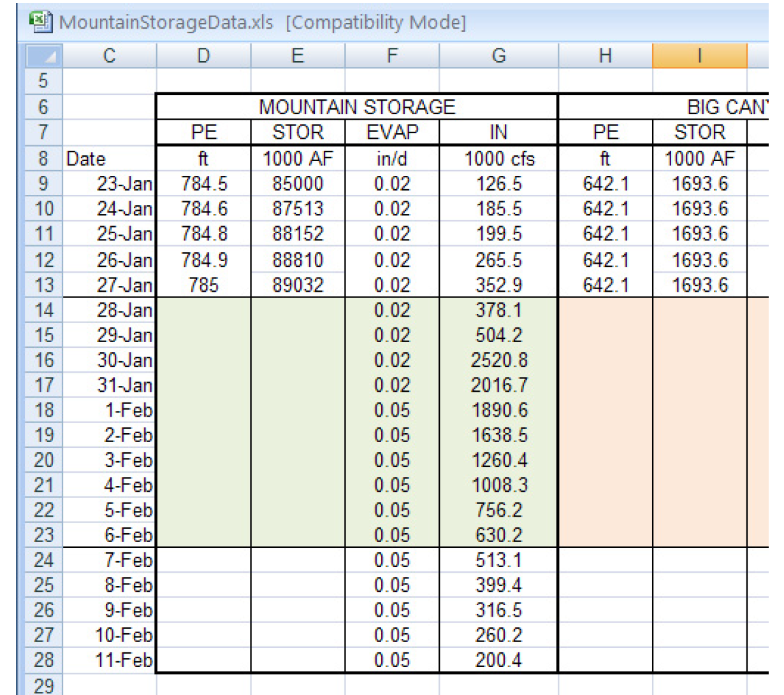Screen dimensions: 784x695
Task: Select row 14 header
Action: point(43,310)
